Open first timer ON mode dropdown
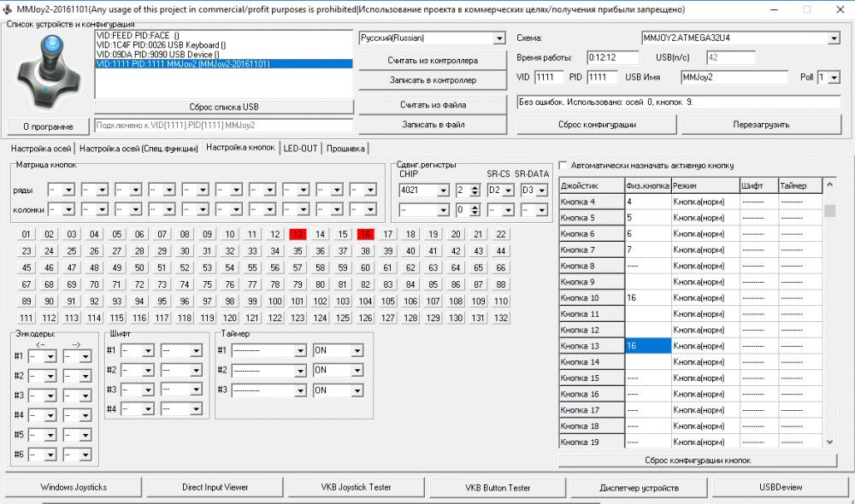 [x=356, y=350]
